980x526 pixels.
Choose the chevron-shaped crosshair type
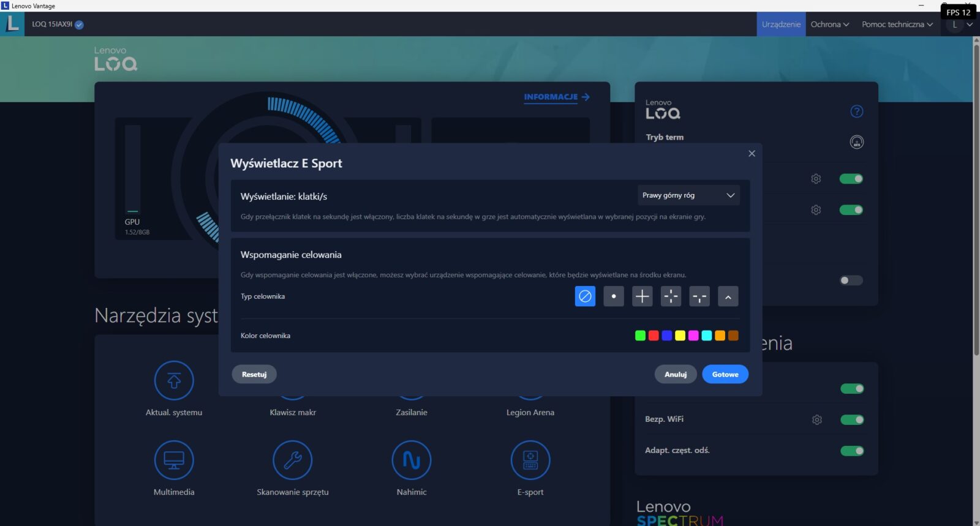[x=728, y=296]
